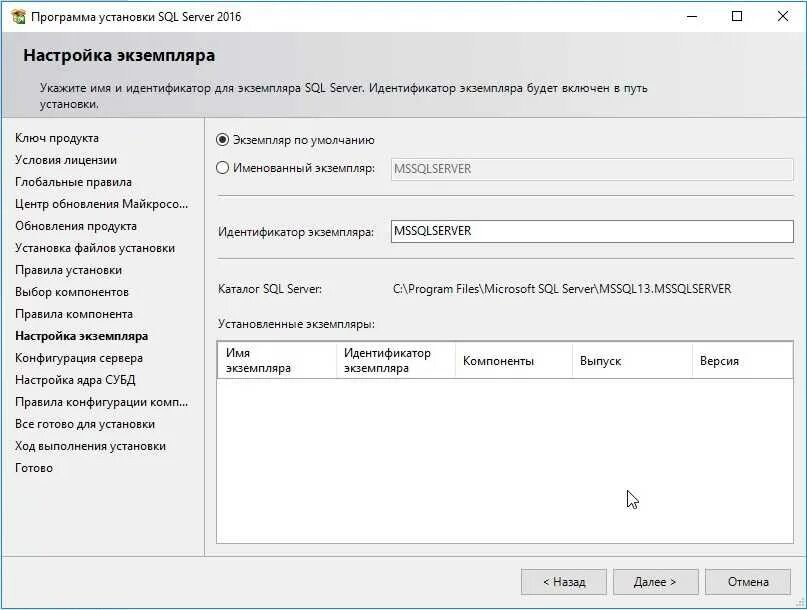
Task: Select the Ход выполнения установки step
Action: [90, 446]
